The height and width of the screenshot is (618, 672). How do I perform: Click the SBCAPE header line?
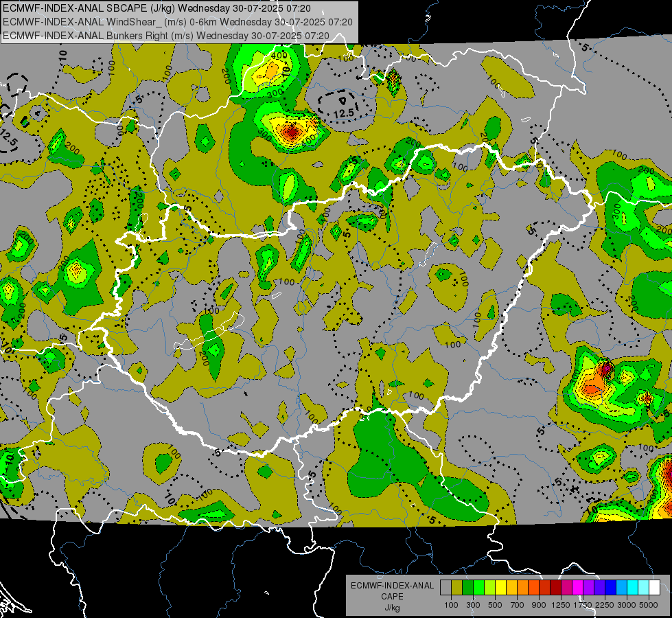(157, 8)
